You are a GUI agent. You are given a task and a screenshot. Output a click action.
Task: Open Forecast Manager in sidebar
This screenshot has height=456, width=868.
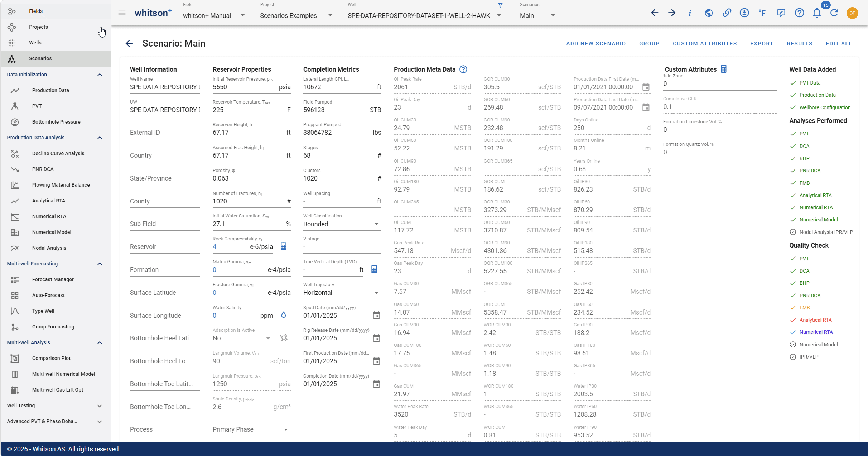pos(56,279)
